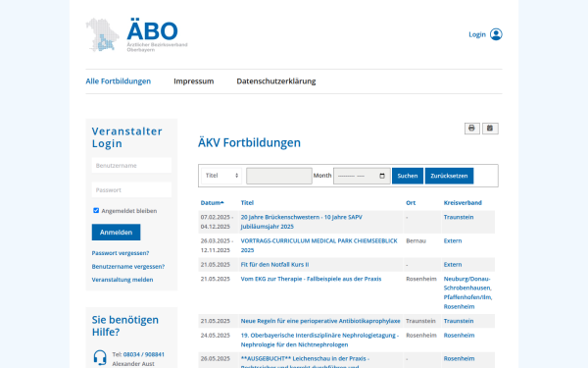Click the date 21.05.2025 in the Fit für den Notfall row

pyautogui.click(x=216, y=264)
